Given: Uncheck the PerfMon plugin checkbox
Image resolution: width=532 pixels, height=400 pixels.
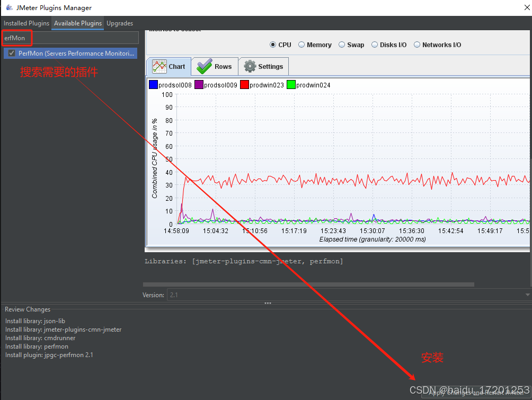Looking at the screenshot, I should pos(12,54).
